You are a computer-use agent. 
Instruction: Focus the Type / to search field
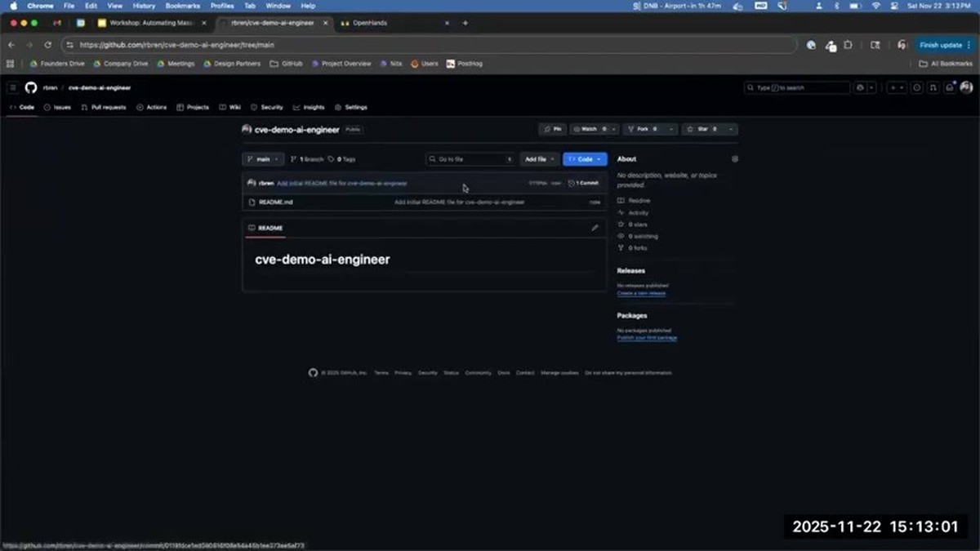pos(797,87)
